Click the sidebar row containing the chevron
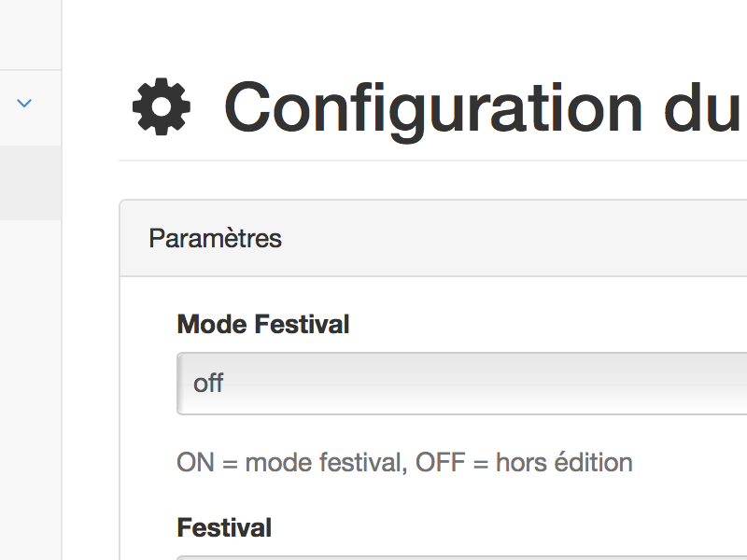This screenshot has width=747, height=560. (31, 107)
